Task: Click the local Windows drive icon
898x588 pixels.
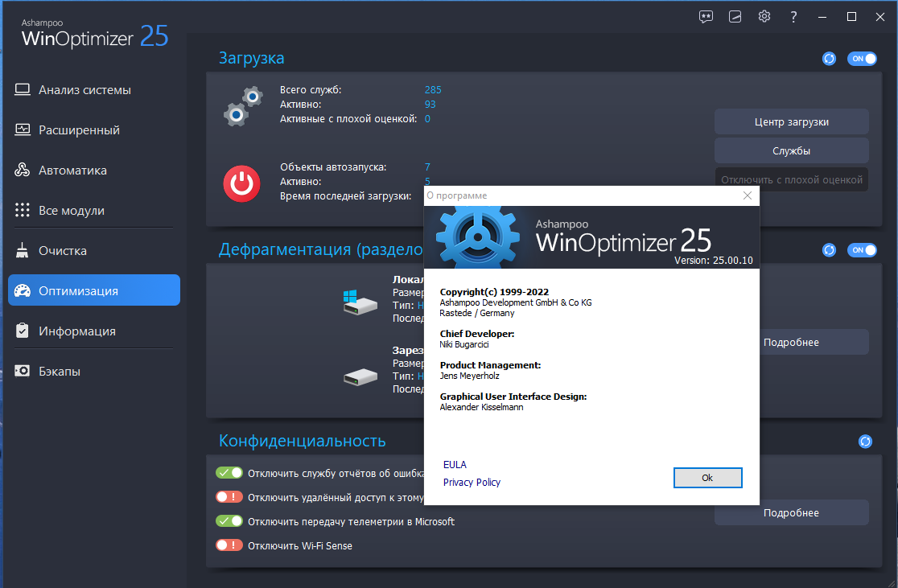Action: point(360,302)
